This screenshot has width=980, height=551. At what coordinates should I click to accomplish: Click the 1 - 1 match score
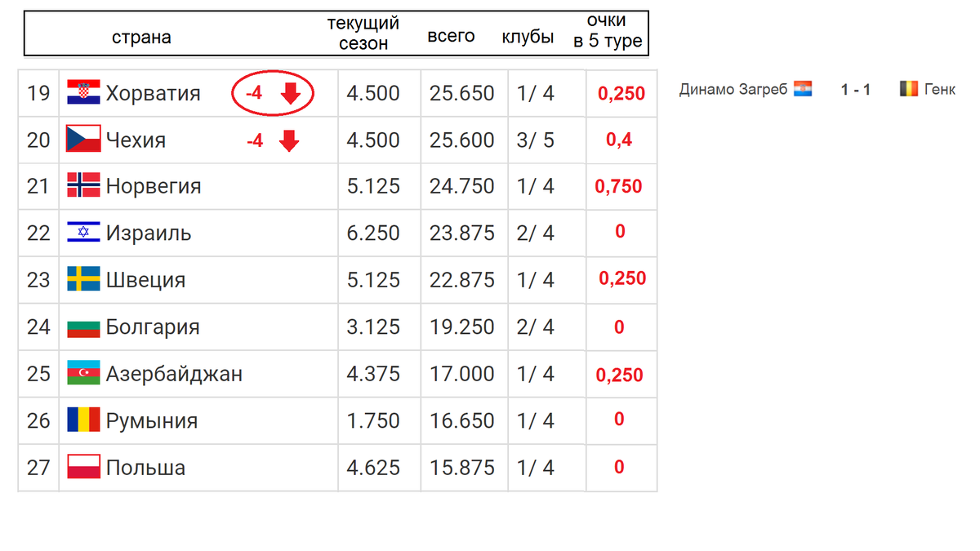(x=856, y=90)
